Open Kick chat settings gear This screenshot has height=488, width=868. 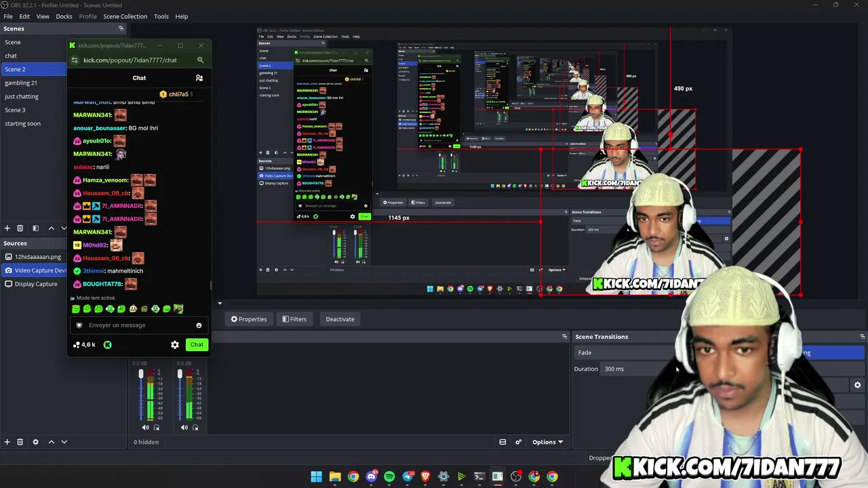pyautogui.click(x=175, y=345)
